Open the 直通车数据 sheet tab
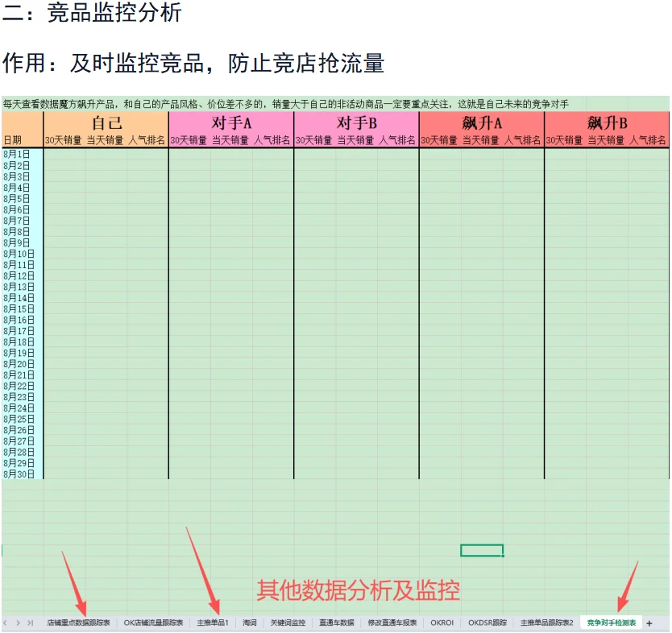Screen dimensions: 672x633 [x=337, y=623]
